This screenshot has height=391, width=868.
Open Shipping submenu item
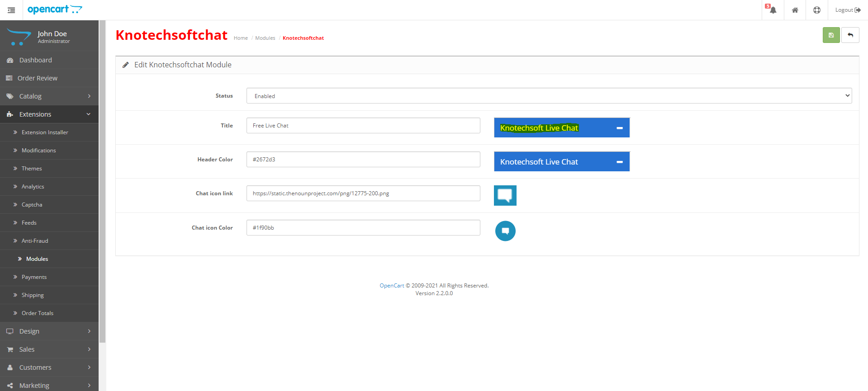click(x=49, y=295)
